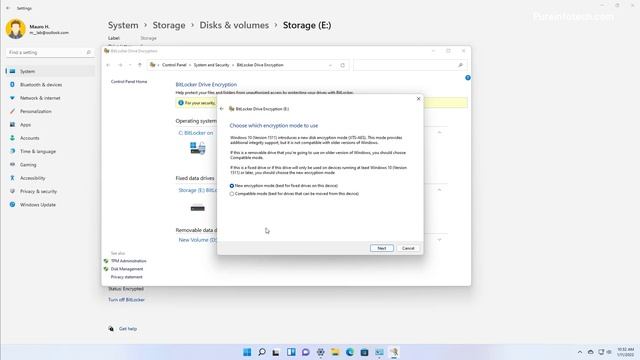Open address bar history dropdown

pyautogui.click(x=330, y=65)
